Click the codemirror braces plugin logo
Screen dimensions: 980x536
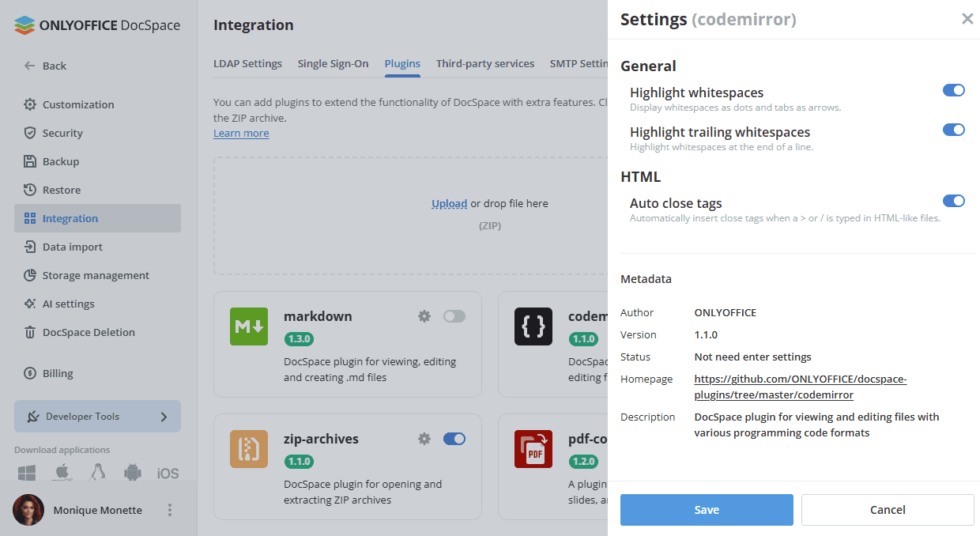[533, 327]
